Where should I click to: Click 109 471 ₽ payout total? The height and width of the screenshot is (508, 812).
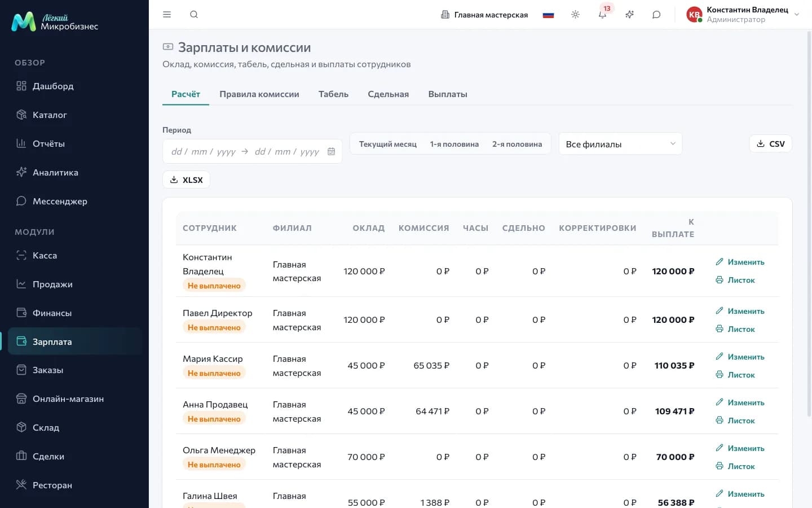coord(674,411)
